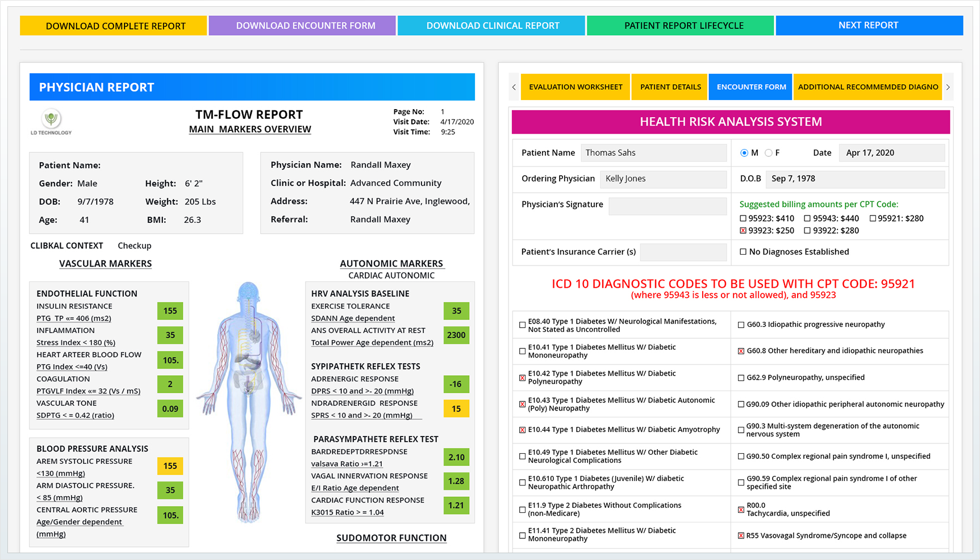Select the F gender radio button
Image resolution: width=980 pixels, height=560 pixels.
[x=769, y=153]
